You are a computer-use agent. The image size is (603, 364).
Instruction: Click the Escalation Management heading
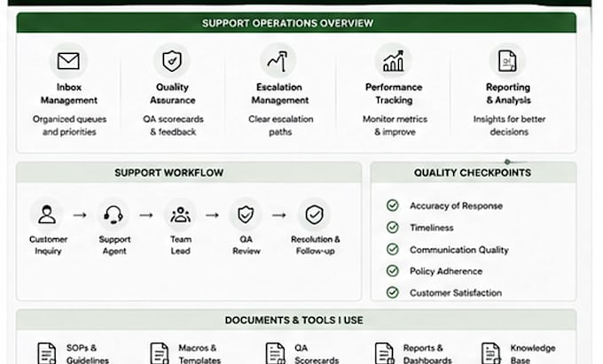click(279, 94)
